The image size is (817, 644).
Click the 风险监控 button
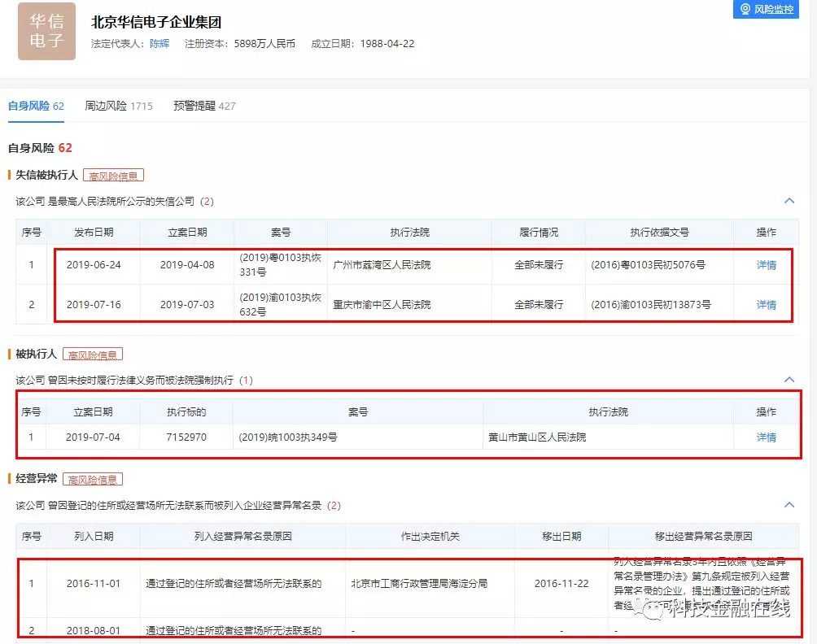(x=766, y=9)
